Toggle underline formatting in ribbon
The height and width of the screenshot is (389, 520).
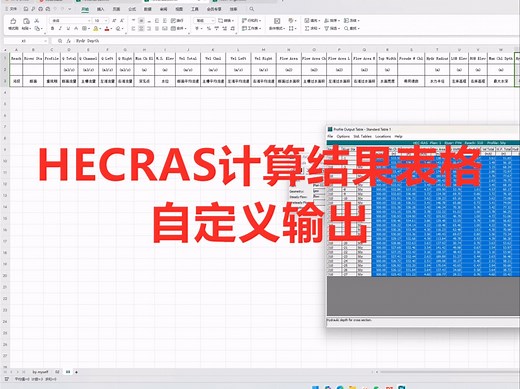coord(68,29)
